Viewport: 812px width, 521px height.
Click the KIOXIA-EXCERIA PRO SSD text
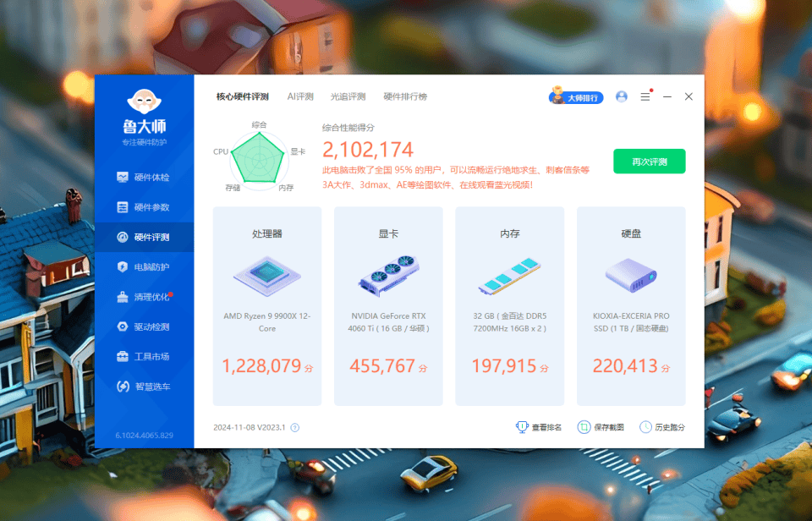tap(631, 322)
